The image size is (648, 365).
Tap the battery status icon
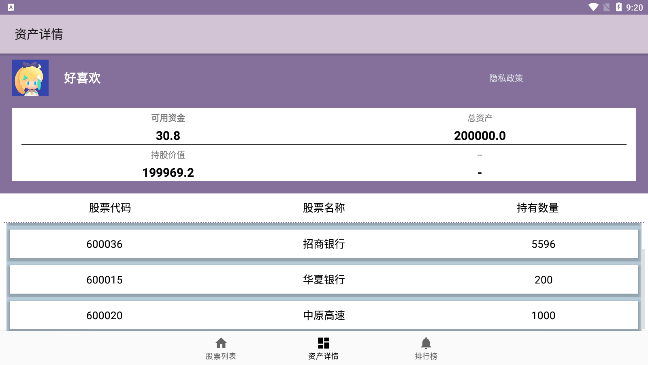tap(619, 7)
